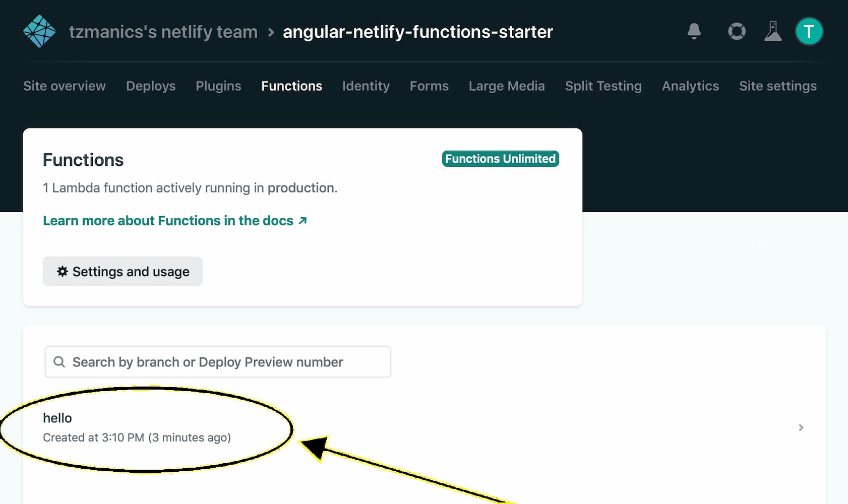The image size is (848, 504).
Task: Click the search magnifier icon
Action: pos(59,361)
